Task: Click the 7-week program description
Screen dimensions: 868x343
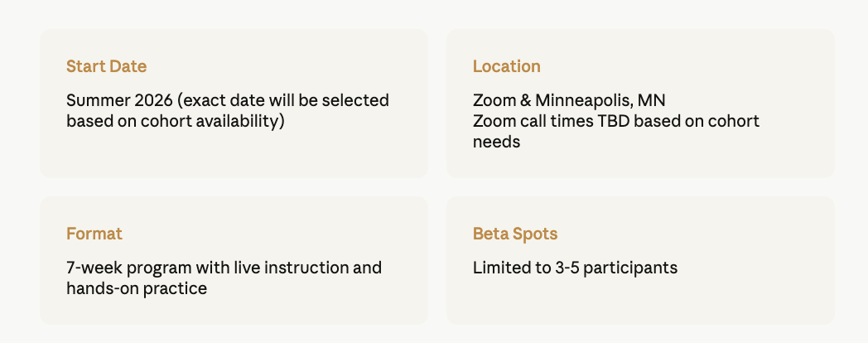Action: point(224,268)
